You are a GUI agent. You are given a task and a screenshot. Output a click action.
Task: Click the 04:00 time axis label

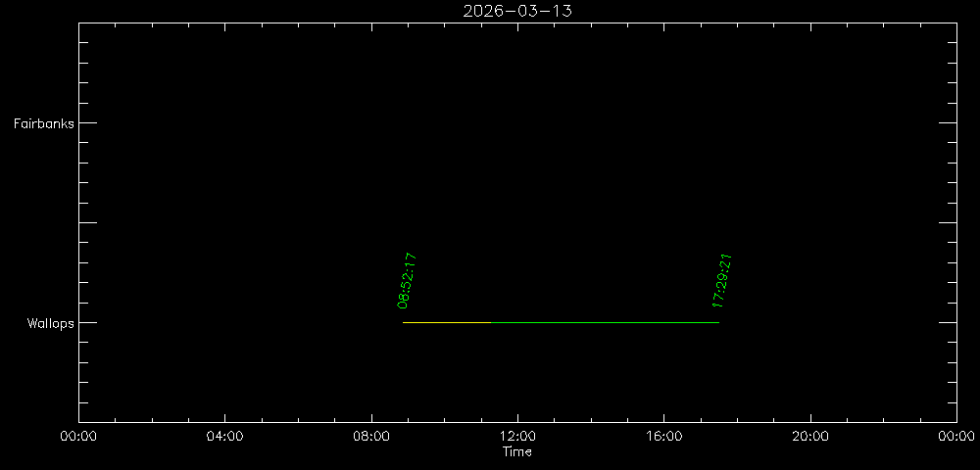pyautogui.click(x=224, y=438)
